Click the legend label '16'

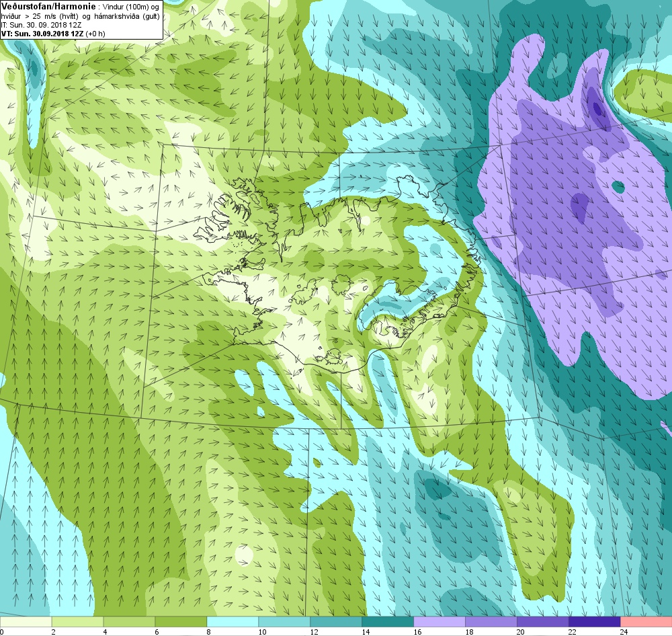[417, 631]
